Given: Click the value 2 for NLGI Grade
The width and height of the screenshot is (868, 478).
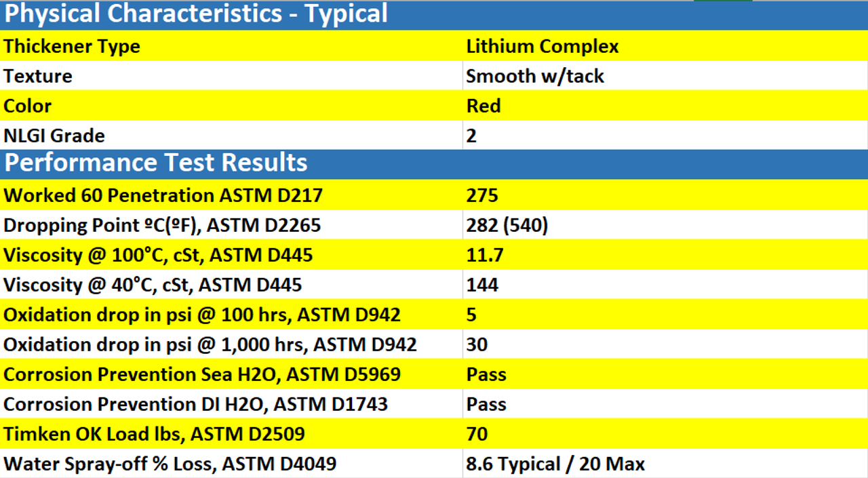Looking at the screenshot, I should 470,136.
